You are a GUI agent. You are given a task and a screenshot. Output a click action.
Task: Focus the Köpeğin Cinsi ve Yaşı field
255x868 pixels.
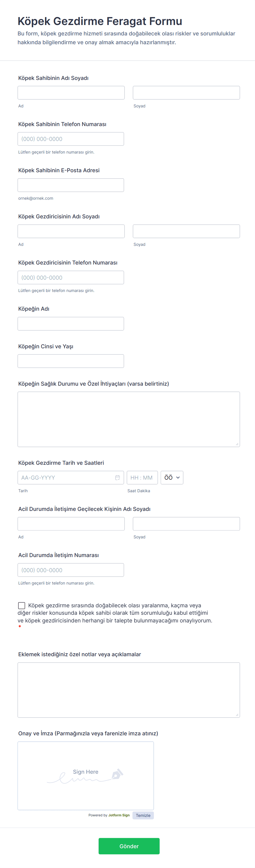[x=71, y=361]
